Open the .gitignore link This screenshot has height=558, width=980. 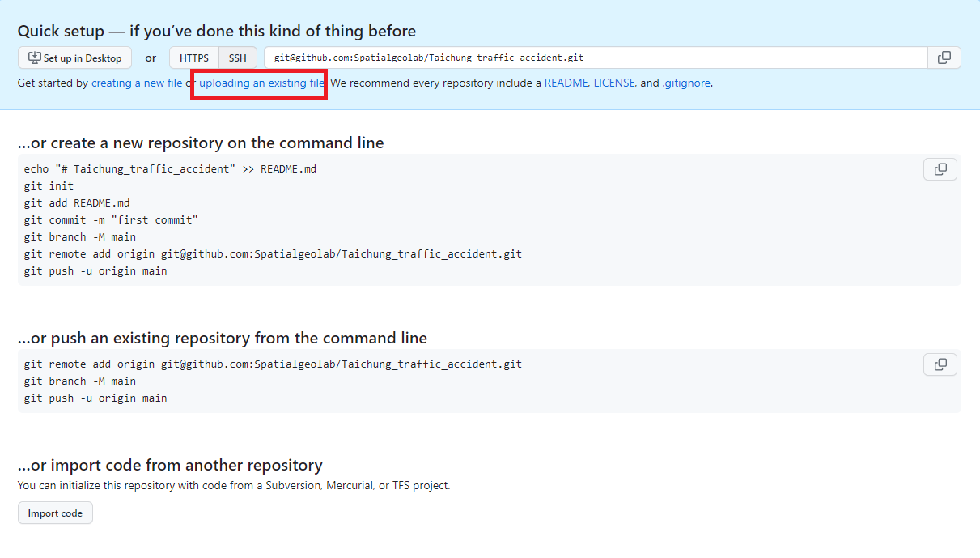point(686,83)
